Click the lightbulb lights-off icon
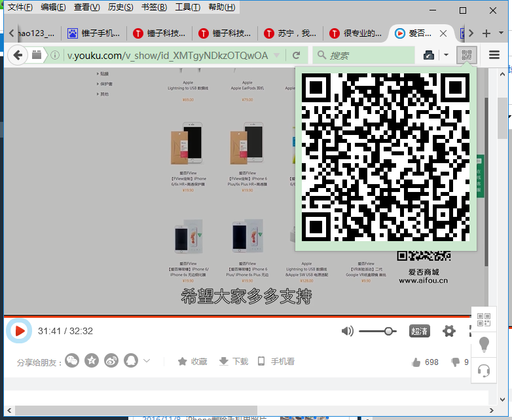Screen dimensions: 512x420 click(484, 345)
